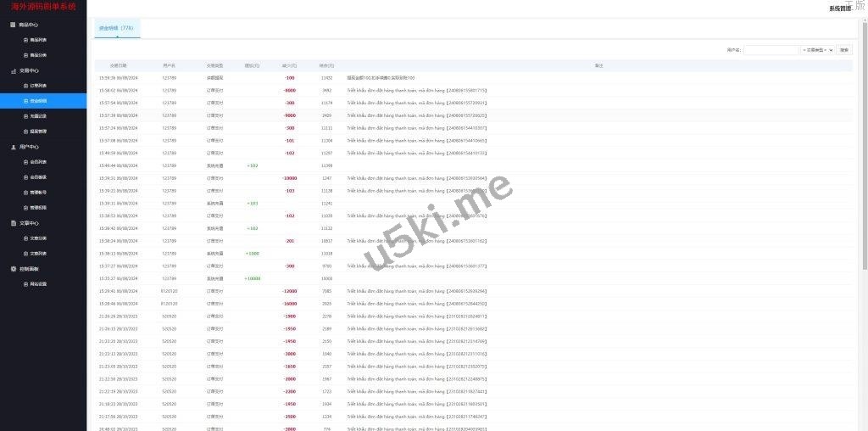Screen dimensions: 868x431
Task: Click the 交易中心 chart icon in the sidebar
Action: click(13, 70)
